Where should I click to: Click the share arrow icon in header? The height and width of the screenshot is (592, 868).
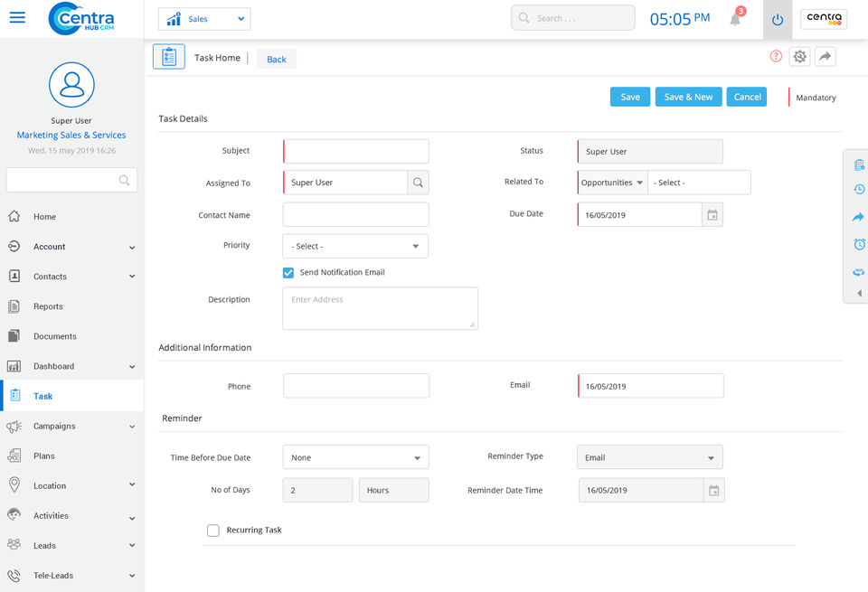825,57
